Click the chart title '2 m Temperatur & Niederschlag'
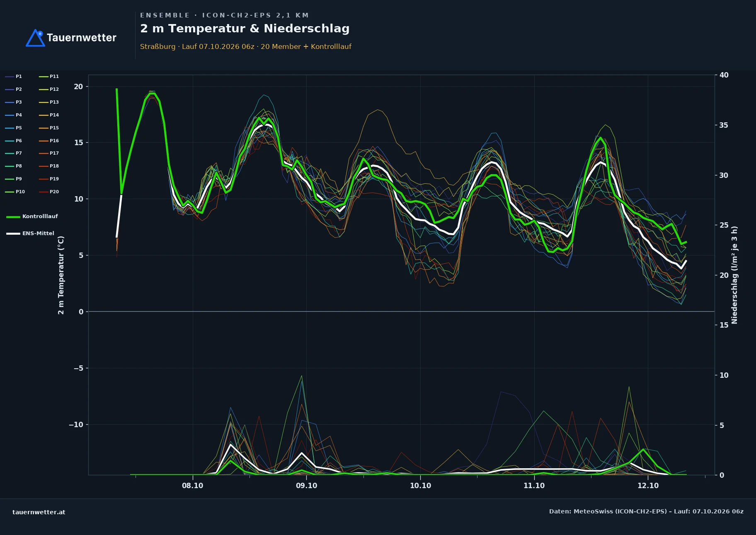 (245, 29)
